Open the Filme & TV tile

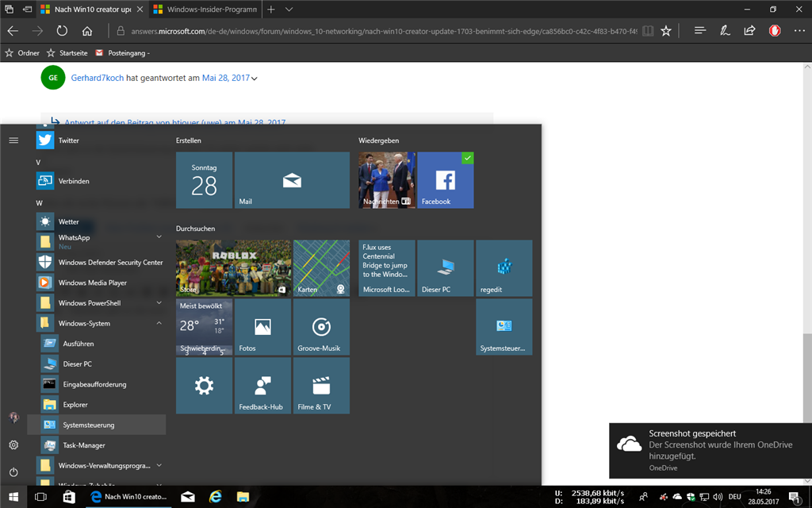pyautogui.click(x=322, y=385)
